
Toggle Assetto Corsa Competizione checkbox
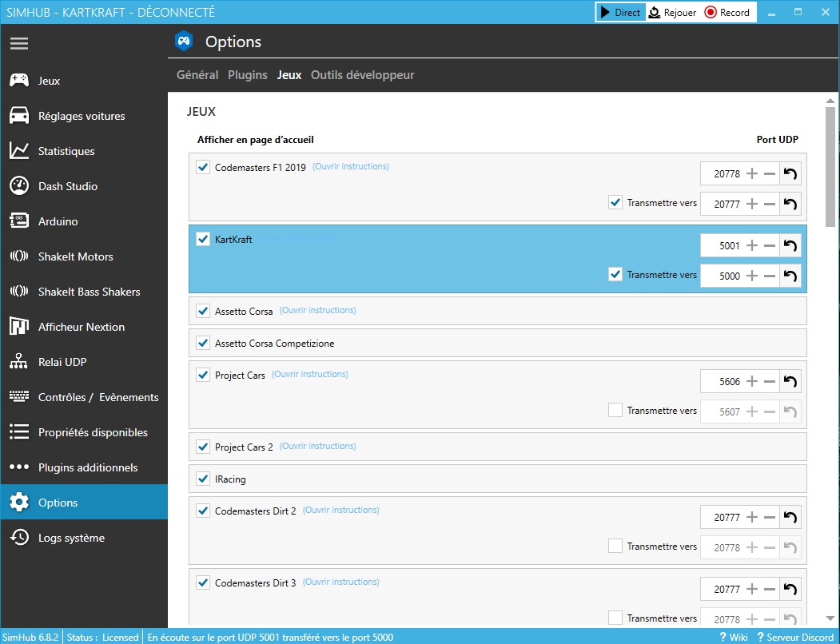click(x=203, y=343)
